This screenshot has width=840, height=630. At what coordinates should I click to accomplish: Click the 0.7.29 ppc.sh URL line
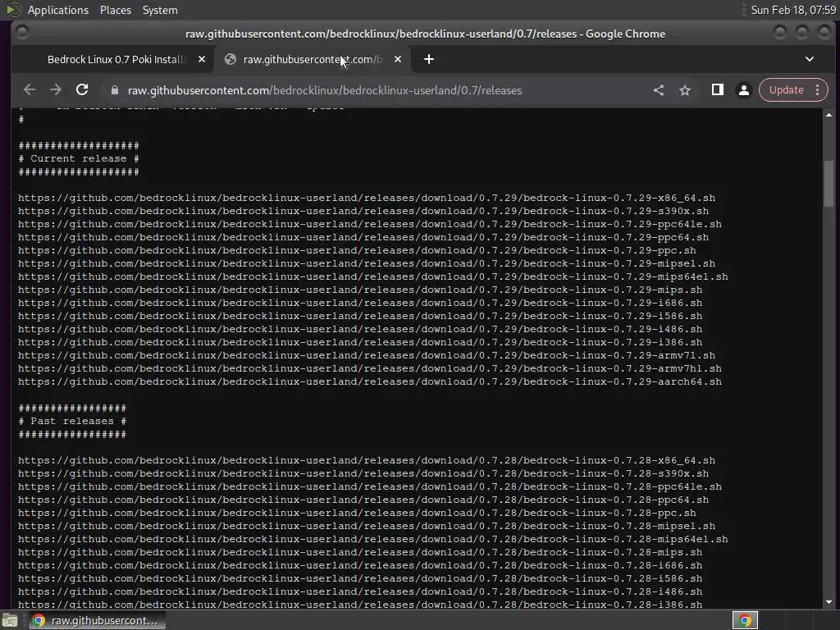coord(357,250)
